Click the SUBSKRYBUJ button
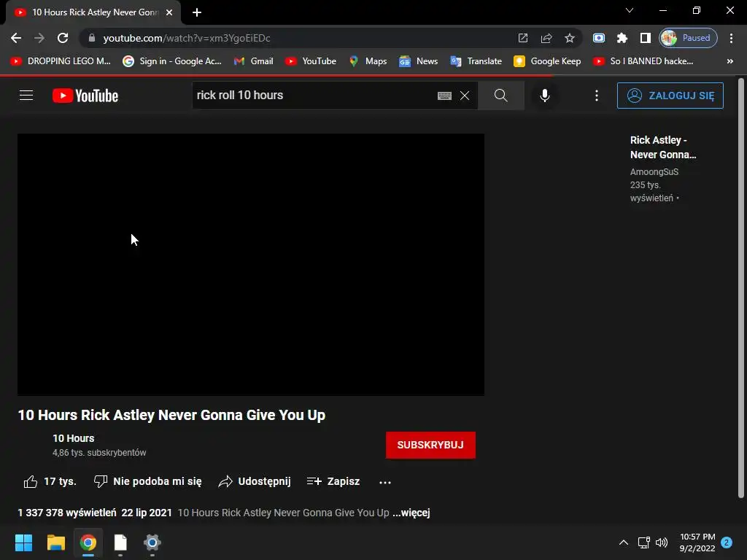 click(430, 445)
